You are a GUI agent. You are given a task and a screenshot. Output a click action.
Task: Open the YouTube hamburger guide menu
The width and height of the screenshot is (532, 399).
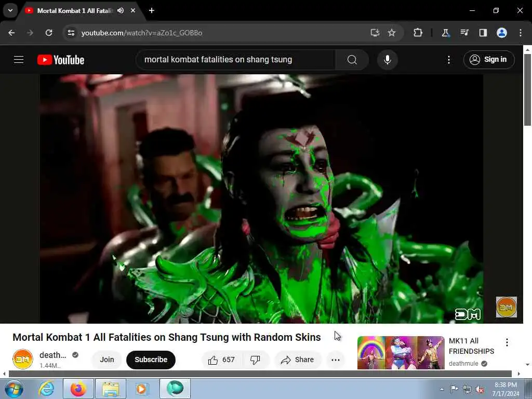19,60
